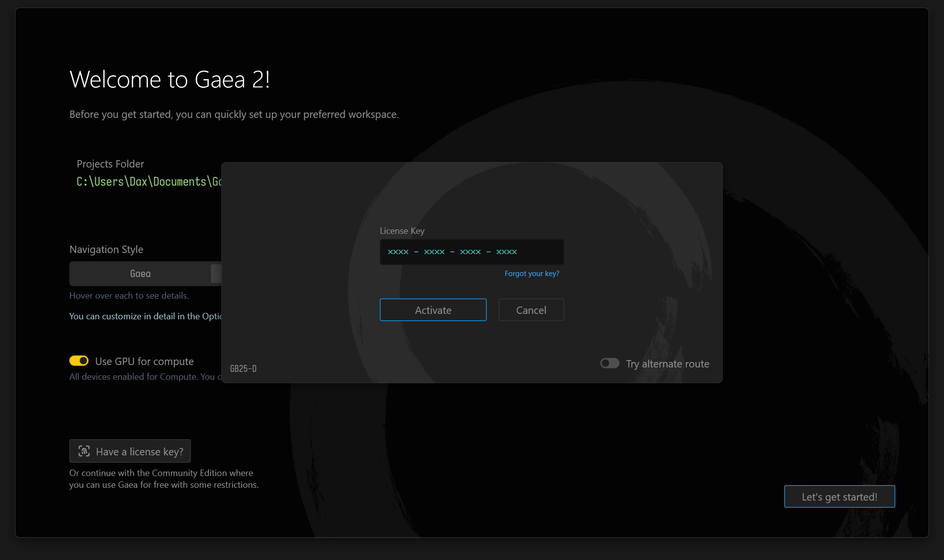Image resolution: width=944 pixels, height=560 pixels.
Task: Click the Welcome to Gaea 2! heading
Action: 170,80
